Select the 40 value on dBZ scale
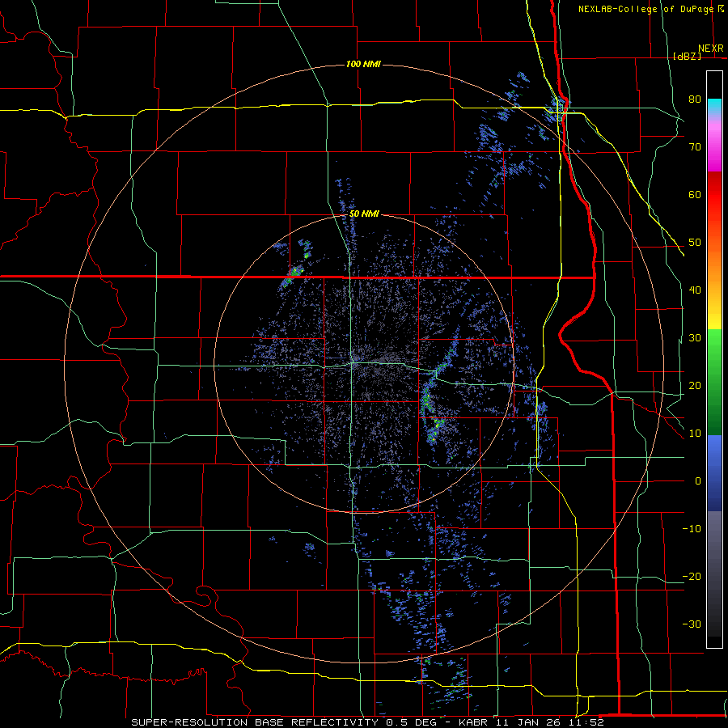Viewport: 728px width, 728px height. point(695,290)
